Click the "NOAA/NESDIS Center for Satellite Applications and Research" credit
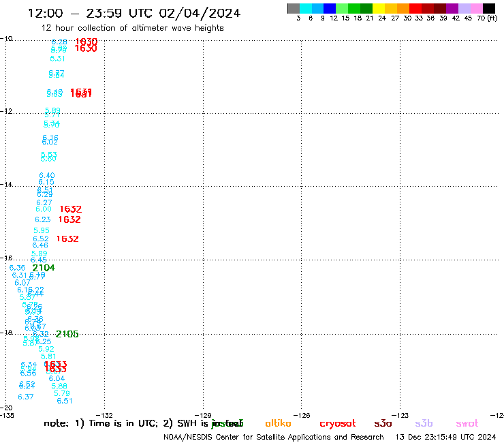The height and width of the screenshot is (443, 504). point(274,438)
